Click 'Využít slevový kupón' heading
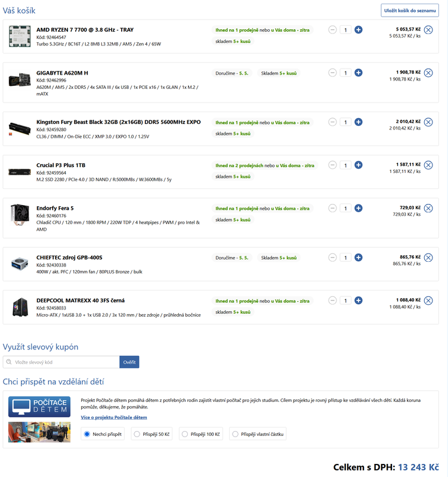The width and height of the screenshot is (448, 477). [41, 347]
